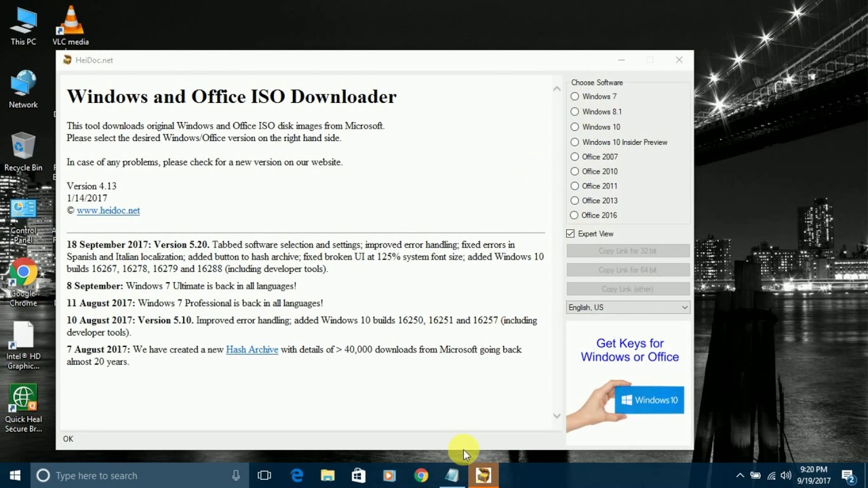Open the VLC media player desktop icon

pos(71,26)
